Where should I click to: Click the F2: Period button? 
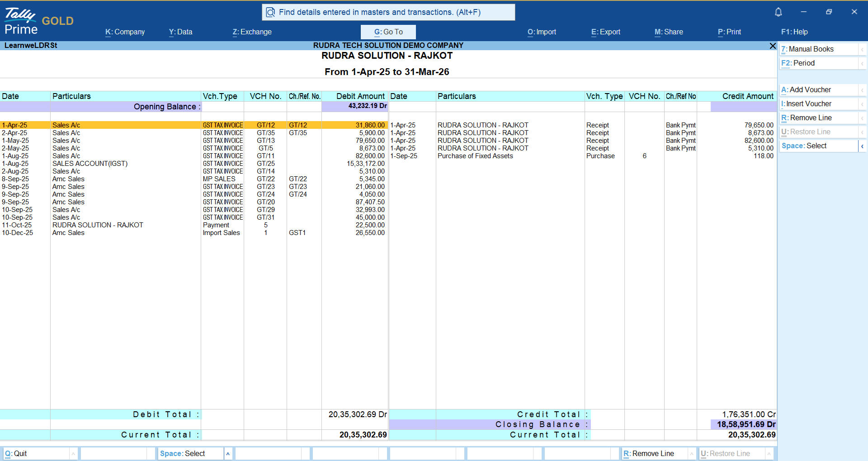pyautogui.click(x=819, y=63)
